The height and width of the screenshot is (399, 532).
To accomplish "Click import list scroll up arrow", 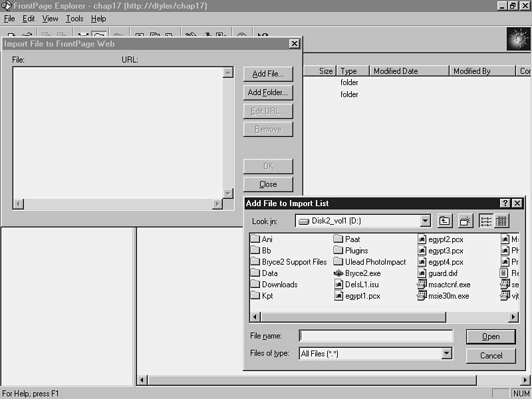I will point(228,72).
